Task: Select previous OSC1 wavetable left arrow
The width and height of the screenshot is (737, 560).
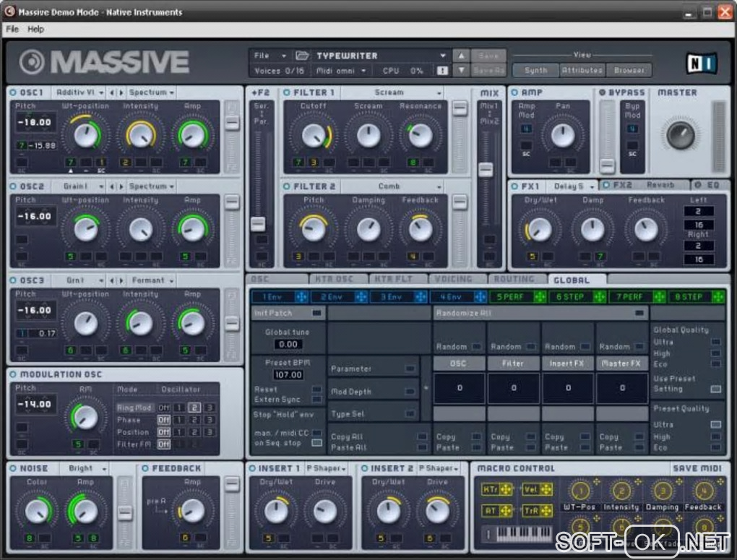Action: [112, 92]
